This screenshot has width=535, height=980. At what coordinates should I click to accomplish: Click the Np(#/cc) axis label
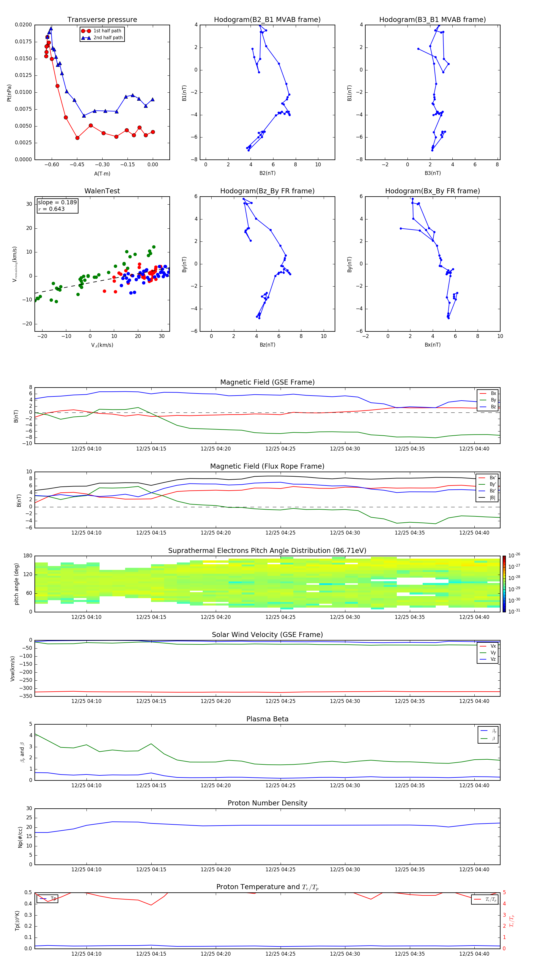[x=20, y=837]
